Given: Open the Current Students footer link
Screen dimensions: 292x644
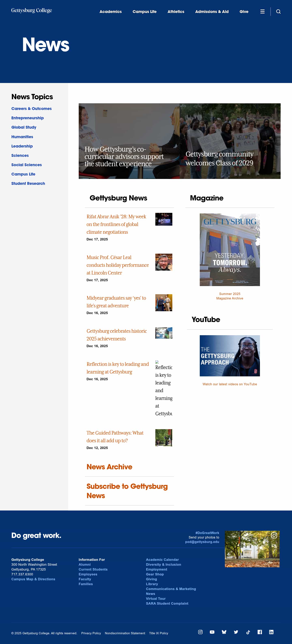Looking at the screenshot, I should (93, 569).
